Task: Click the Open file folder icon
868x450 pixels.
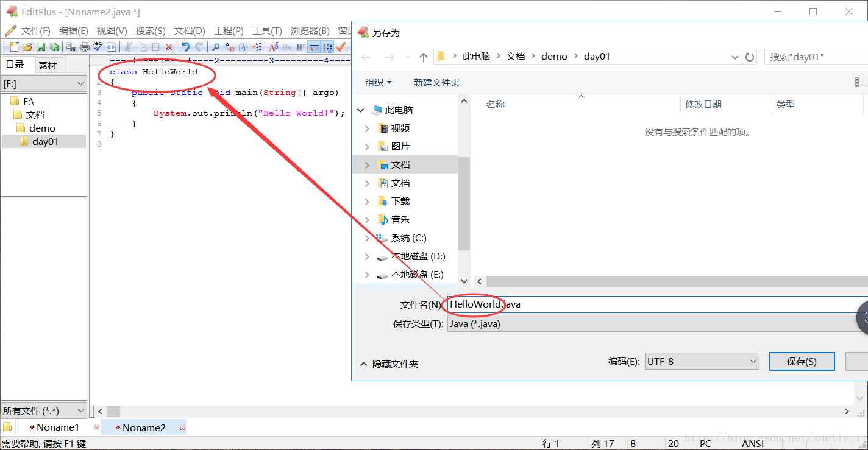Action: coord(27,47)
